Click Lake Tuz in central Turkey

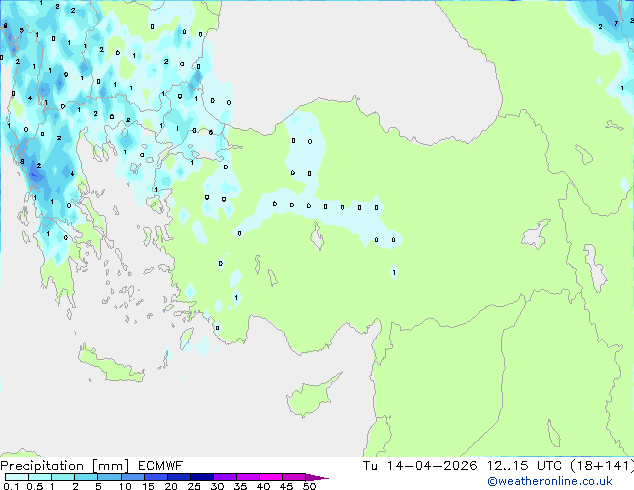pos(318,238)
